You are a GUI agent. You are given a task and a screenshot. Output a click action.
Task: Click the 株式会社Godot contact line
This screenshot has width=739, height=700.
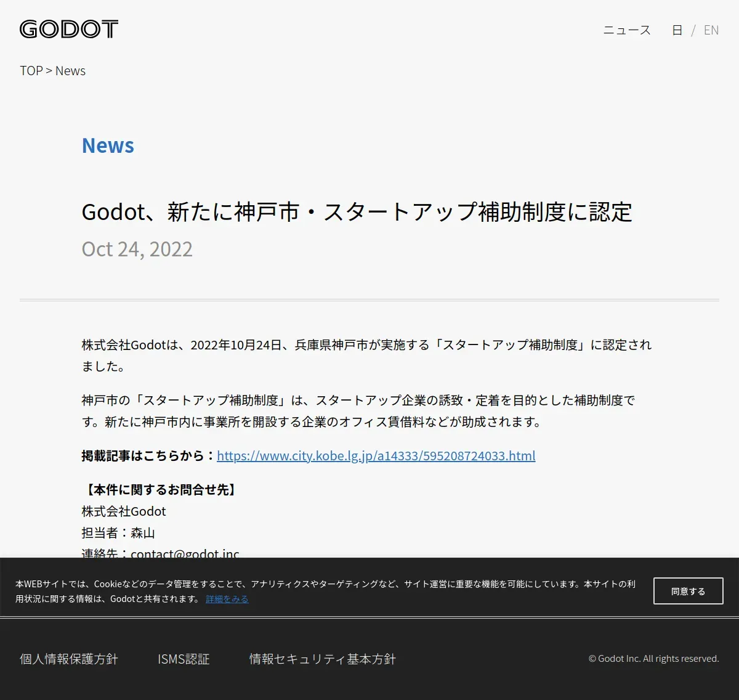[x=124, y=511]
